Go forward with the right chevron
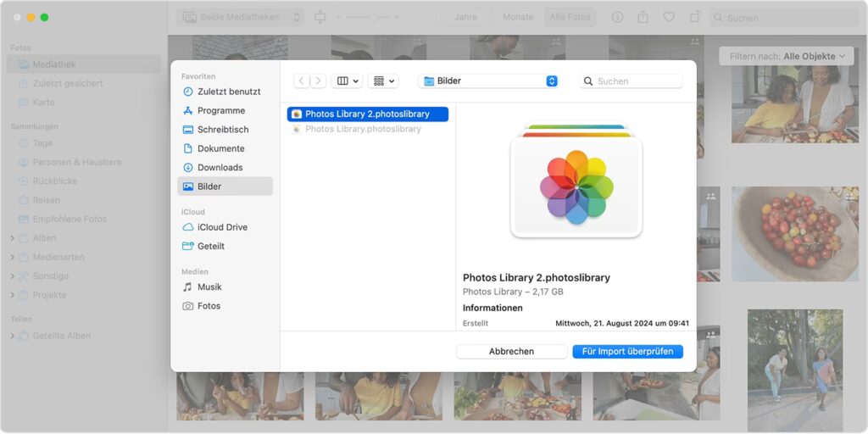Screen dimensions: 868x434 [318, 81]
